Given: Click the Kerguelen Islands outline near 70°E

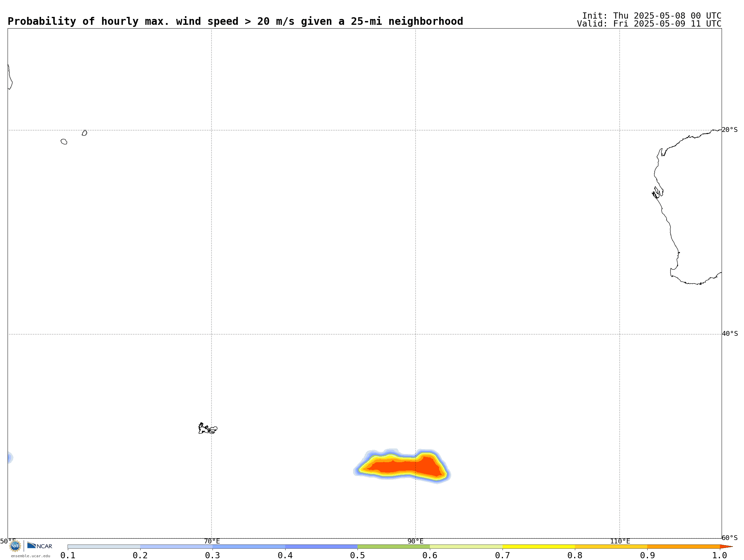Looking at the screenshot, I should [x=208, y=428].
